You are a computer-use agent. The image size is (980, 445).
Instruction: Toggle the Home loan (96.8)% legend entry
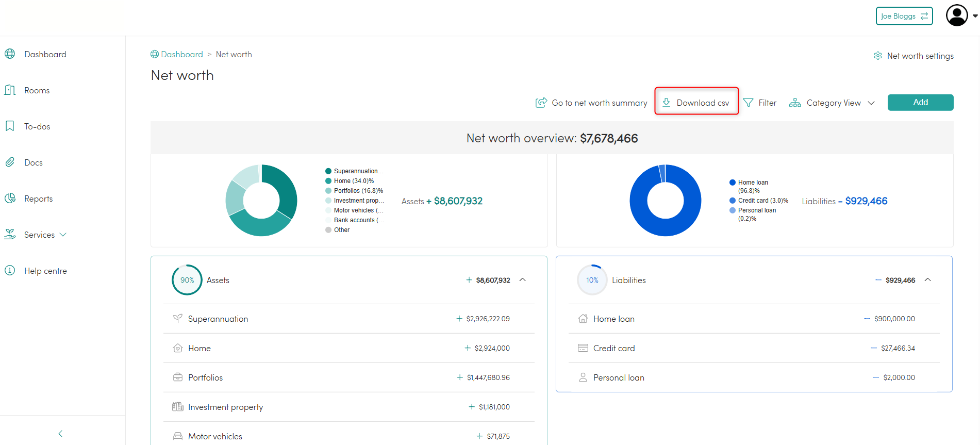coord(749,186)
